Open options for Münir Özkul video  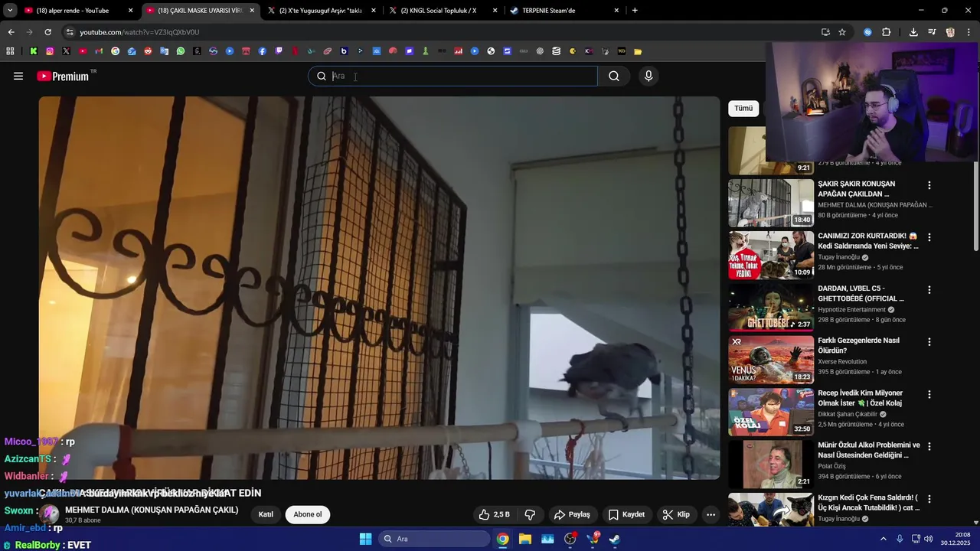click(x=929, y=446)
